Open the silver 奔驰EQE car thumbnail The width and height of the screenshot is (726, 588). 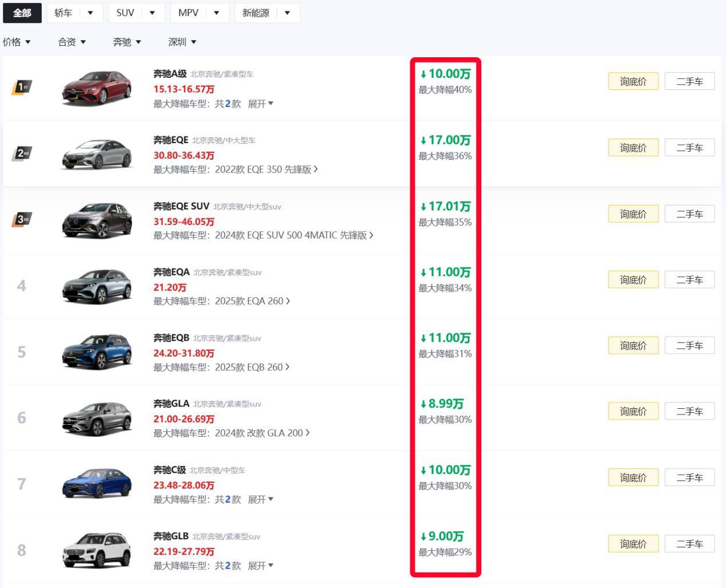pyautogui.click(x=96, y=153)
